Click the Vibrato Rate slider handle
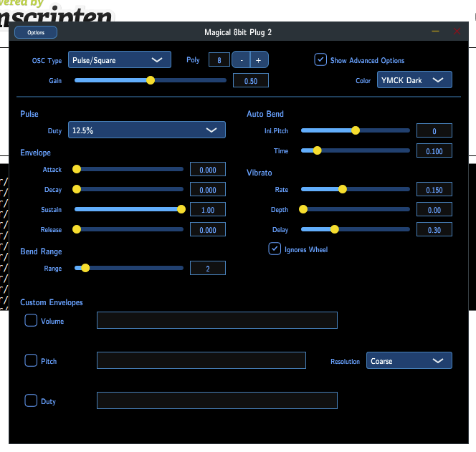This screenshot has height=452, width=476. (x=343, y=189)
